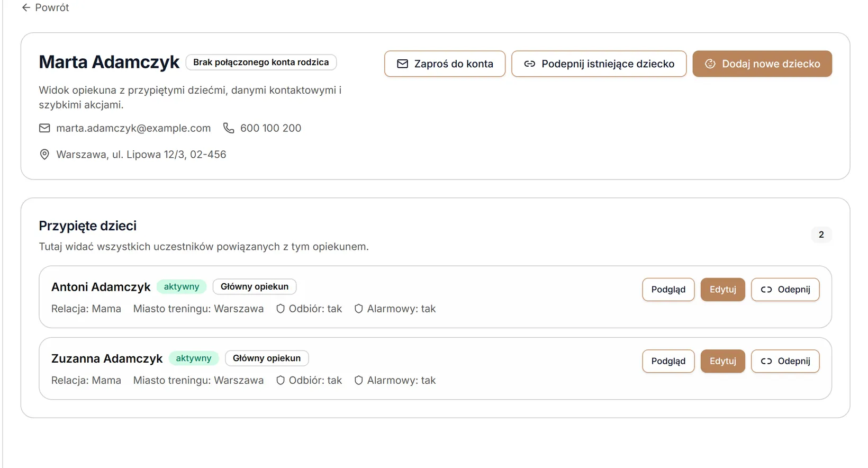
Task: Click the aktywny badge next to Antoni
Action: [x=182, y=286]
